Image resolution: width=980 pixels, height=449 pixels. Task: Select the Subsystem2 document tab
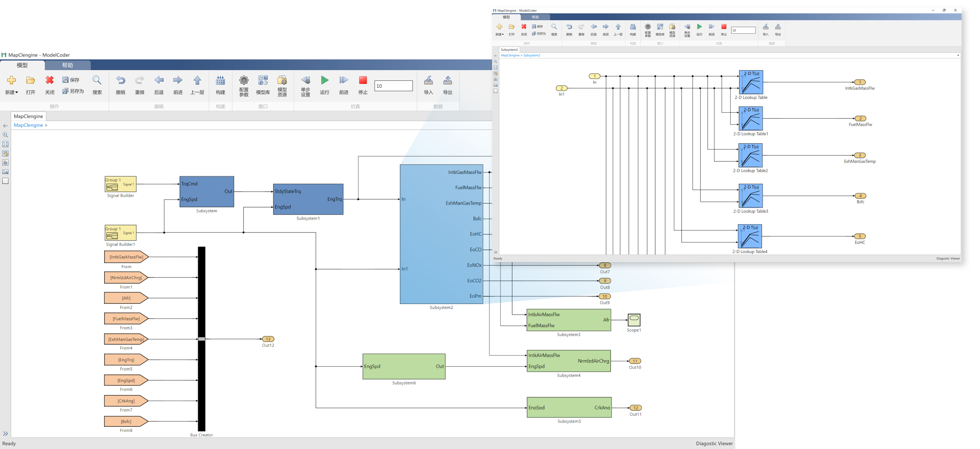click(x=509, y=50)
